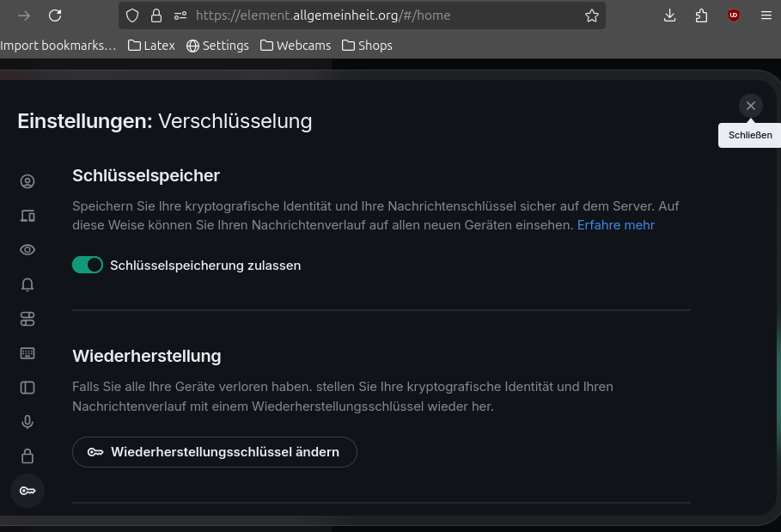Expand the Webcams bookmarks folder

[x=296, y=46]
